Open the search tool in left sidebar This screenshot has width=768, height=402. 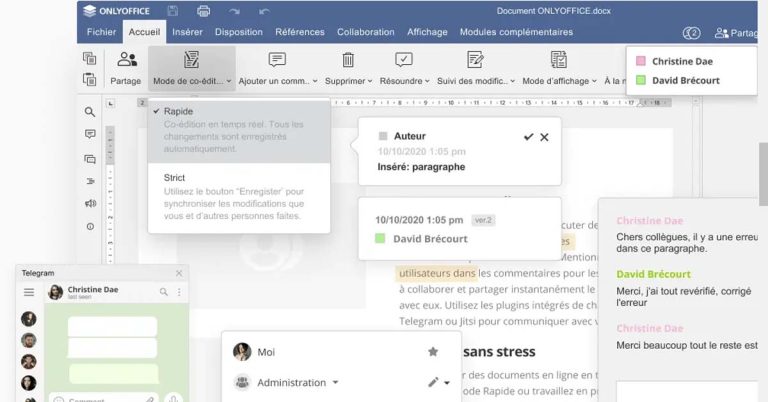pos(90,112)
